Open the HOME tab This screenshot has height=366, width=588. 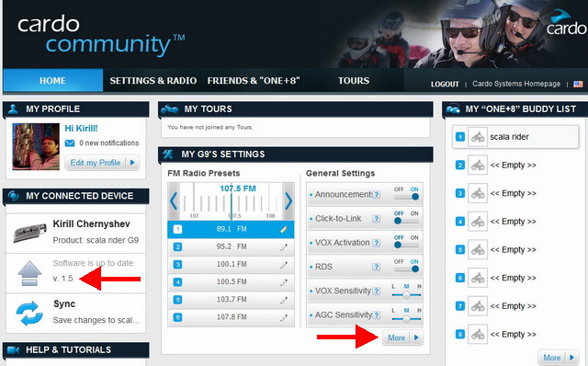(53, 80)
